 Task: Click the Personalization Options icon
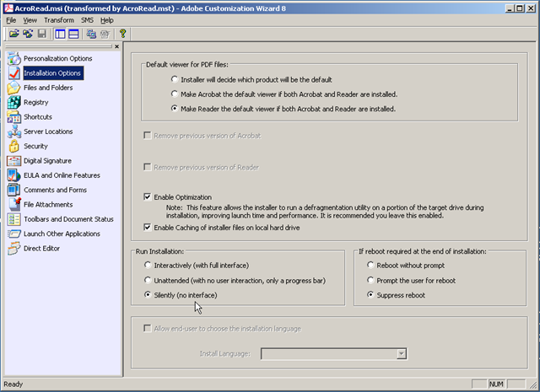click(x=14, y=58)
